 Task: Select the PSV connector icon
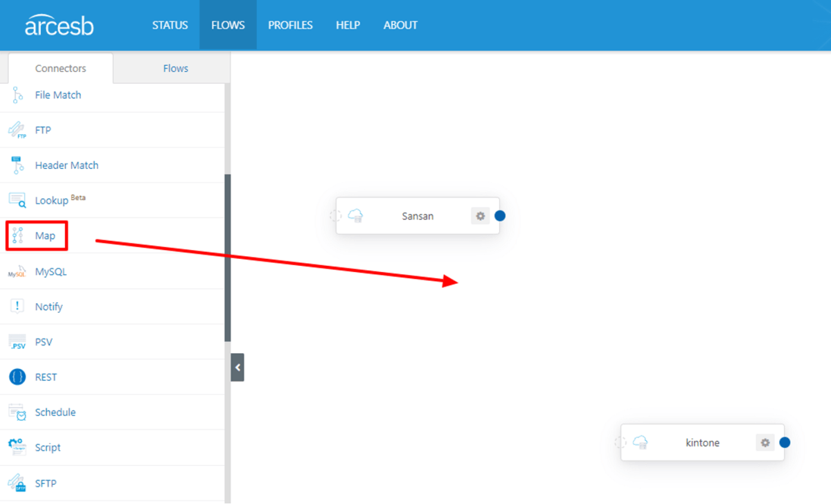(17, 342)
